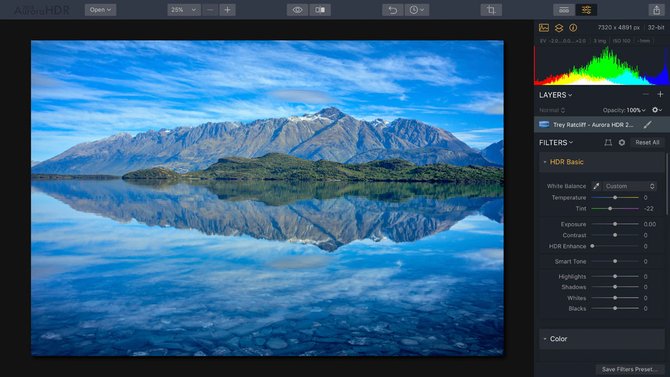Toggle the layers panel stack icon

[x=558, y=28]
